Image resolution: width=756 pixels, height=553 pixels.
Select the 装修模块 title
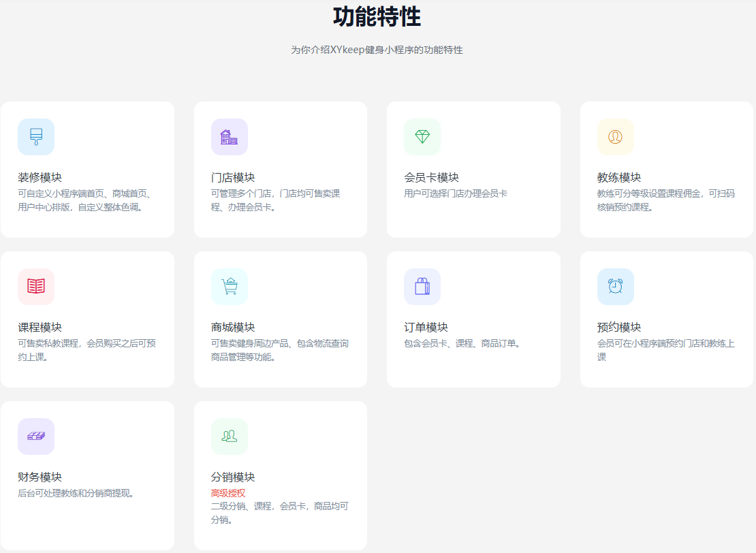tap(40, 178)
